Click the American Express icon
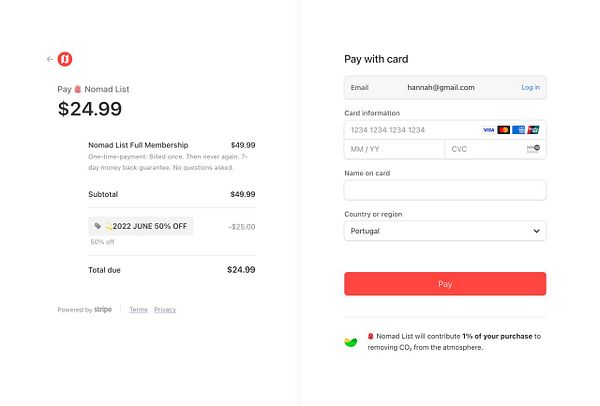600x406 pixels. [x=518, y=130]
